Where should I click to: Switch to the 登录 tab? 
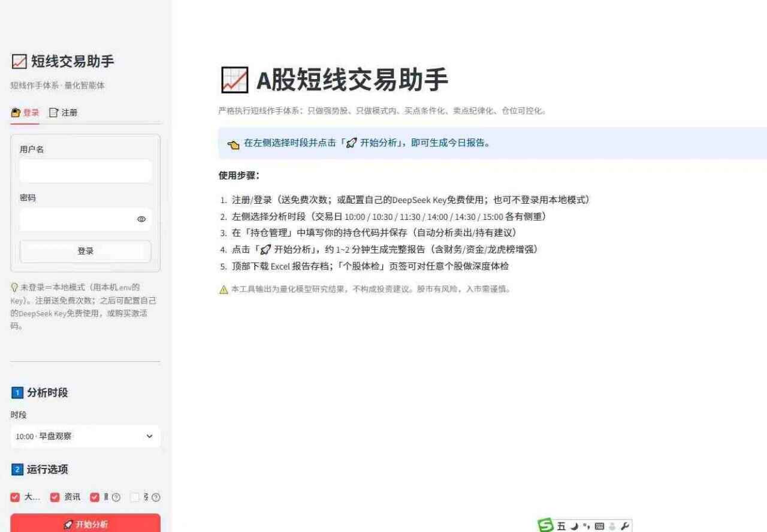(x=25, y=113)
